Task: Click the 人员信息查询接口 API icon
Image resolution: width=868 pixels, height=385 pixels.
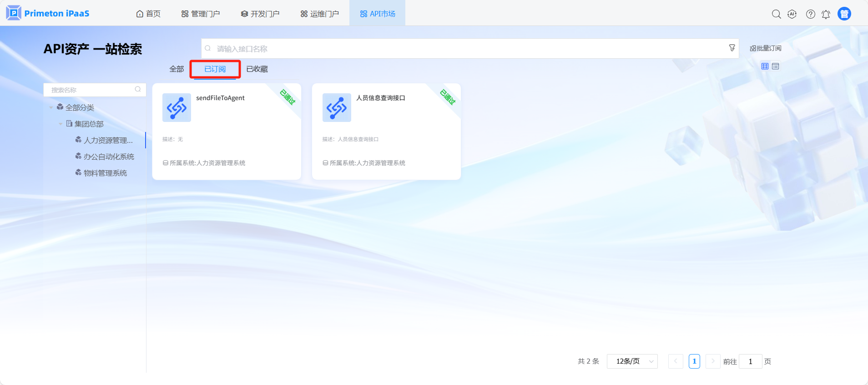Action: [x=337, y=107]
